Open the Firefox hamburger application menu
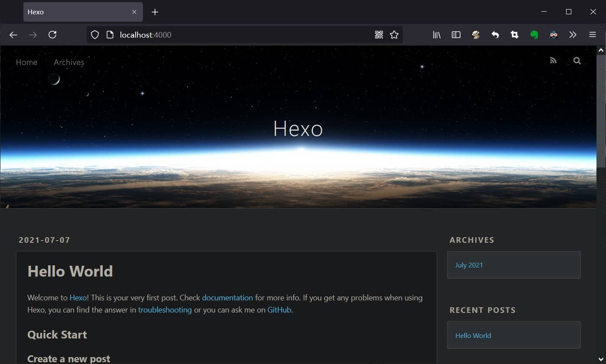Image resolution: width=606 pixels, height=364 pixels. [x=593, y=35]
